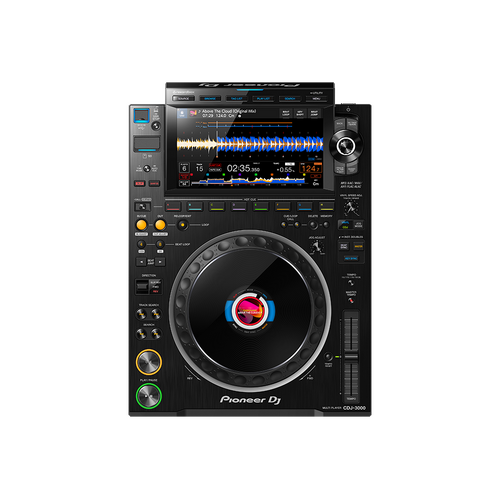Push the rotary selector knob
The width and height of the screenshot is (500, 500).
346,146
